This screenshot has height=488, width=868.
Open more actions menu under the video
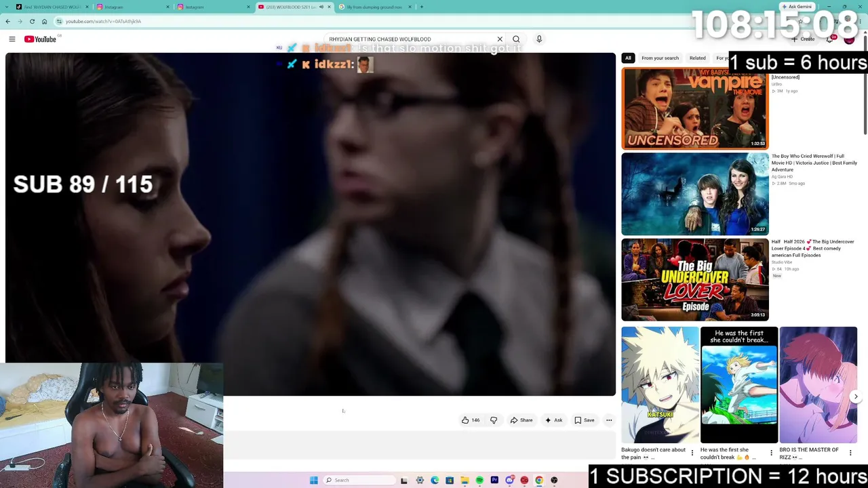[609, 420]
